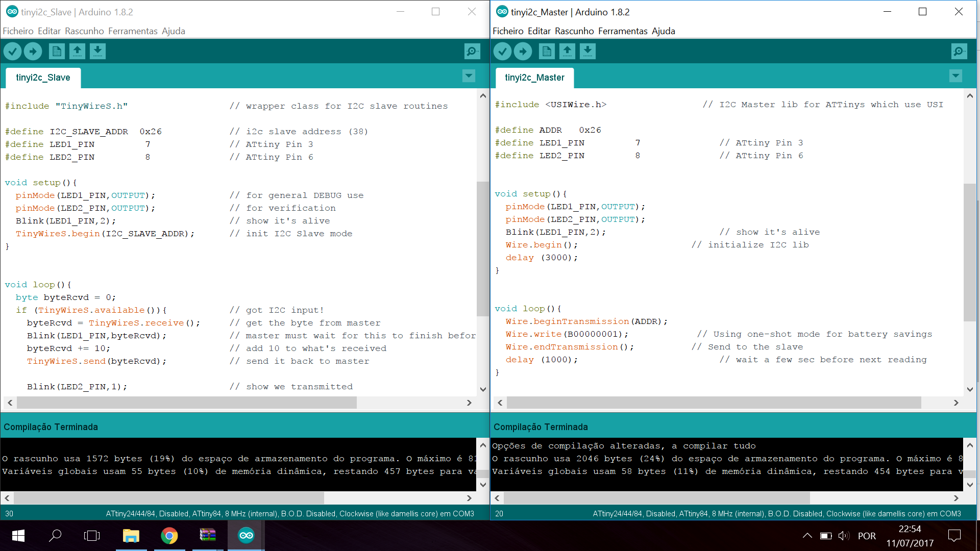Click Open sketch icon in Master window
Viewport: 980px width, 551px height.
567,51
